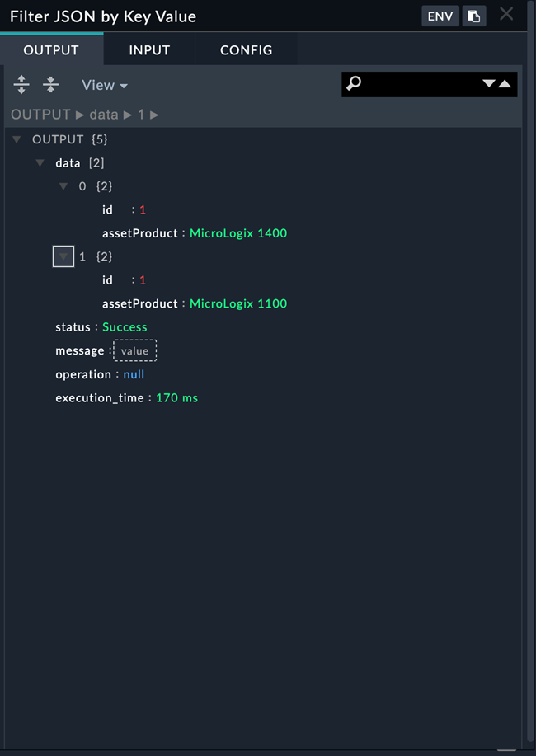Click the empty message value field

134,351
